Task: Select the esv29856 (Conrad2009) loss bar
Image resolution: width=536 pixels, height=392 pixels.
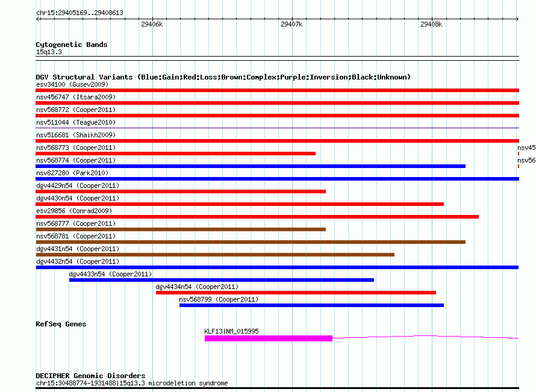Action: [x=257, y=217]
